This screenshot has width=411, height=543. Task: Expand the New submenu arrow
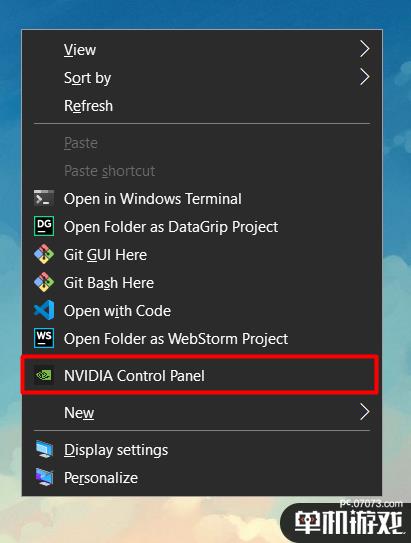click(x=364, y=412)
